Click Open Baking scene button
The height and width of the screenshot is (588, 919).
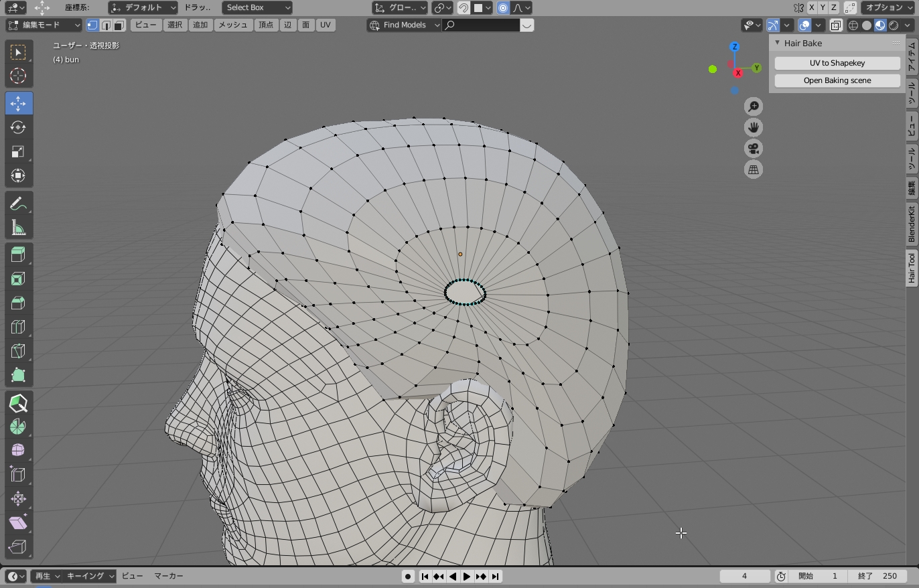[837, 80]
